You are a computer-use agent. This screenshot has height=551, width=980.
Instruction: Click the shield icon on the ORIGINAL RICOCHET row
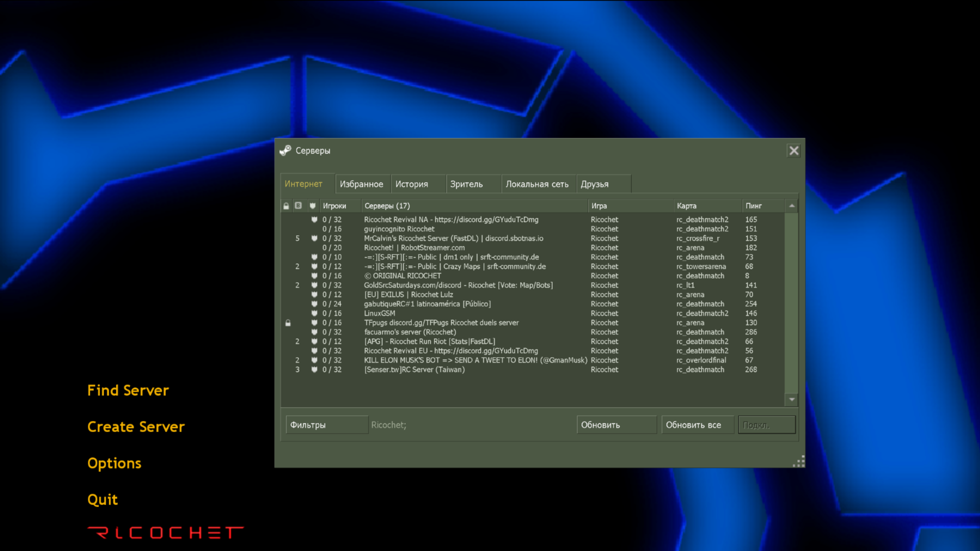point(314,276)
